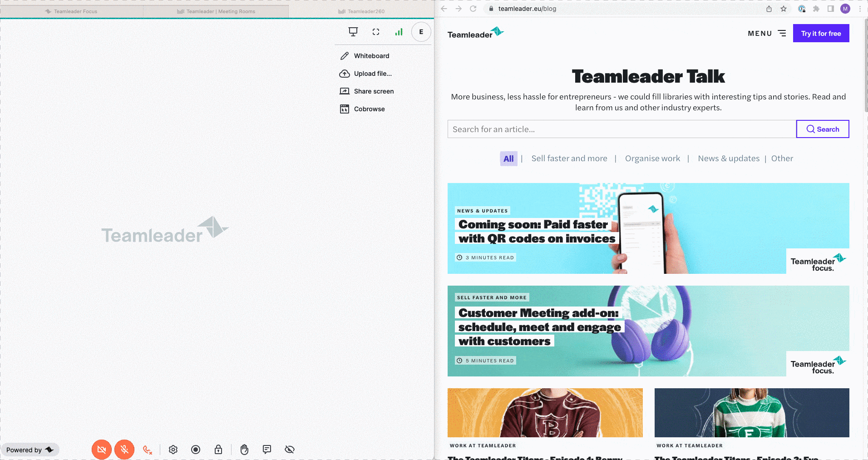This screenshot has width=868, height=460.
Task: Toggle camera on with red video button
Action: (102, 450)
